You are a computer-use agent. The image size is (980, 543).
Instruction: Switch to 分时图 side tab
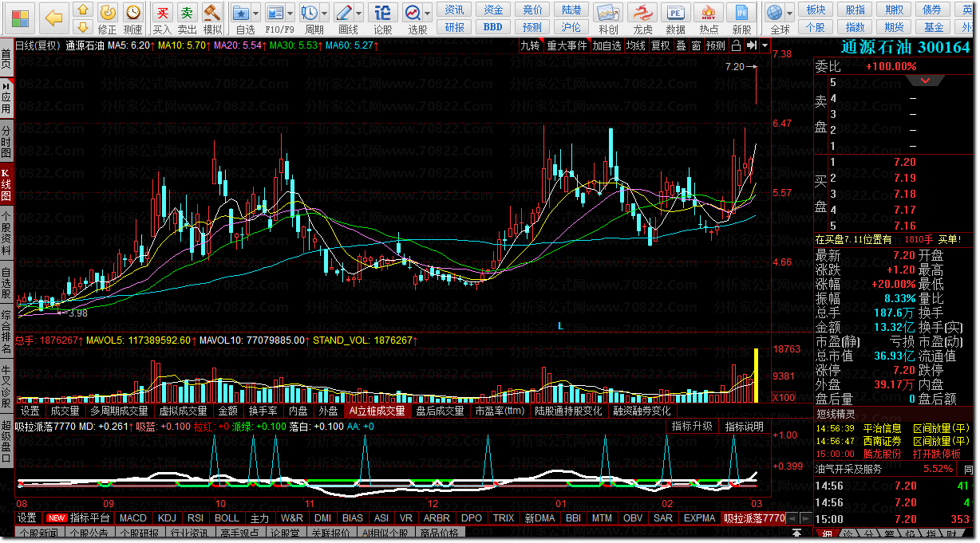click(6, 141)
